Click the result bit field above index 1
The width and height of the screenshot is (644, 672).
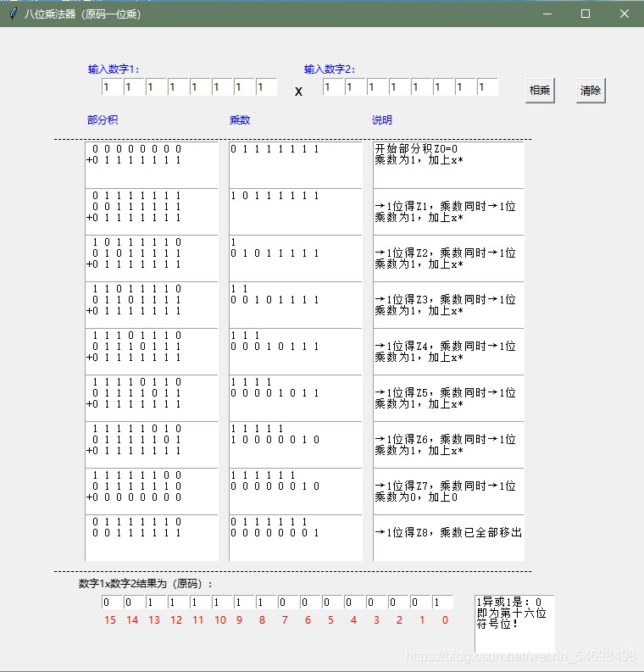coord(421,603)
